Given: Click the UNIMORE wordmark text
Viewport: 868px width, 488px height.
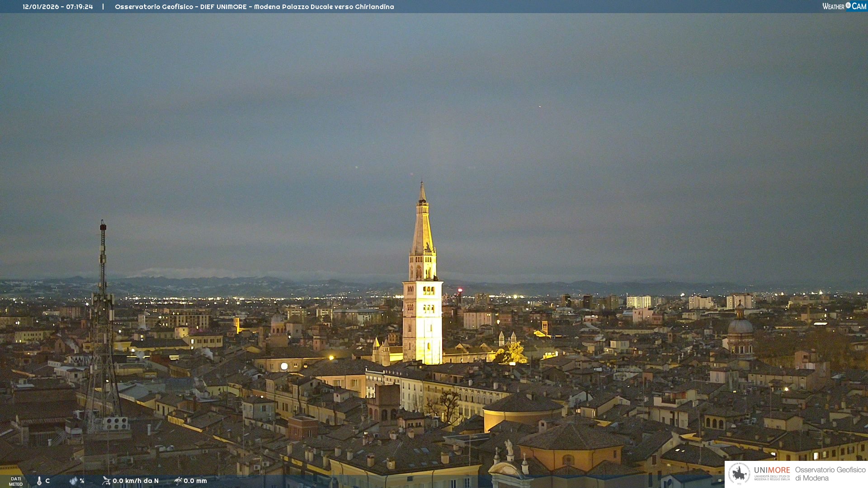Looking at the screenshot, I should pyautogui.click(x=772, y=470).
